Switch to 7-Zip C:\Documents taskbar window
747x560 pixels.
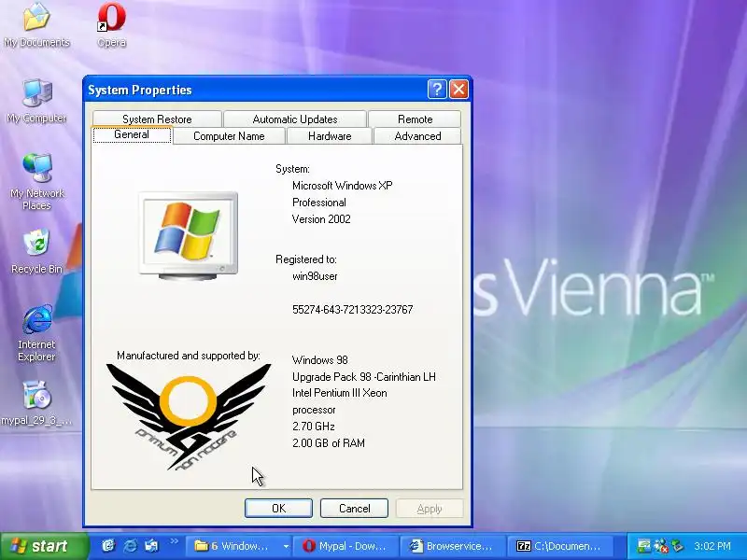click(559, 546)
